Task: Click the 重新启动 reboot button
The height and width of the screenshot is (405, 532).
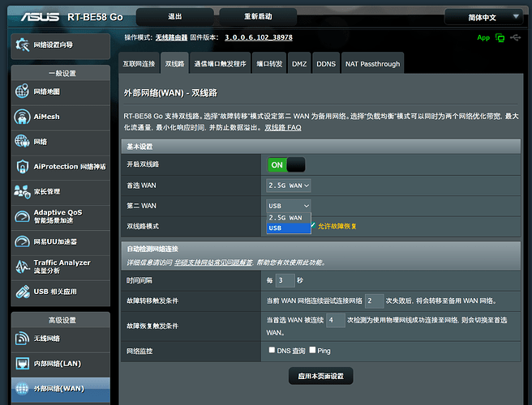Action: coord(258,17)
